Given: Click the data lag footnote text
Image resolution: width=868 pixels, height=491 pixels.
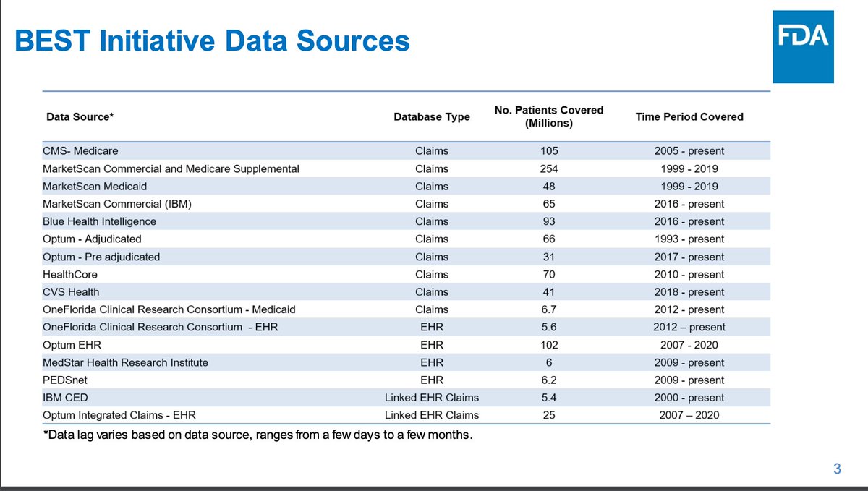Looking at the screenshot, I should 258,435.
